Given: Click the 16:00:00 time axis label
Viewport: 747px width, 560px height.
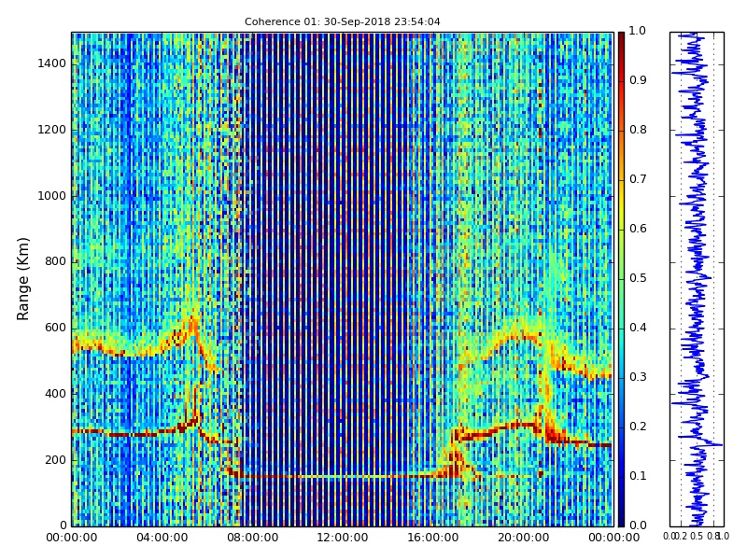Looking at the screenshot, I should [433, 539].
